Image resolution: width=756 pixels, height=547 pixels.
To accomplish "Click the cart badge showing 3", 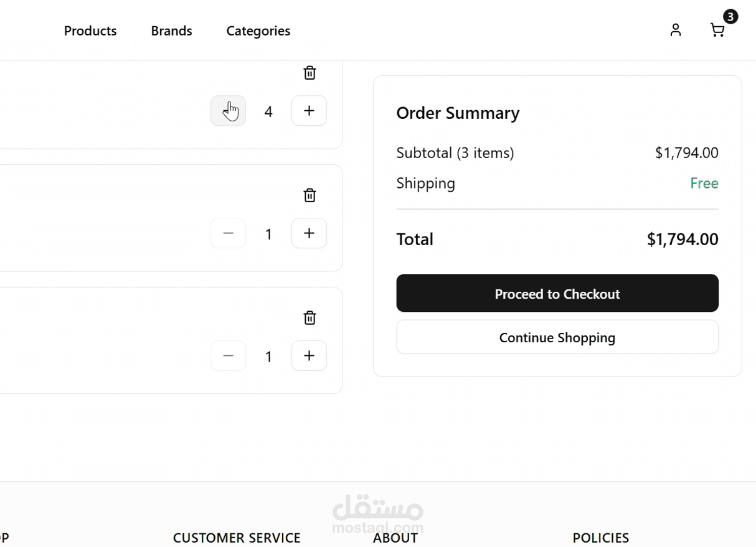I will (x=730, y=17).
